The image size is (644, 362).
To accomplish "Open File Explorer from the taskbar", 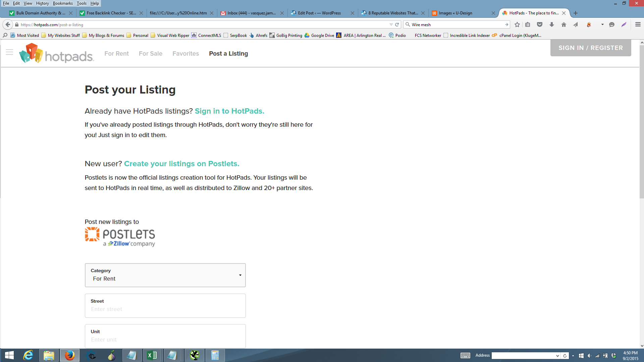I will pos(49,355).
